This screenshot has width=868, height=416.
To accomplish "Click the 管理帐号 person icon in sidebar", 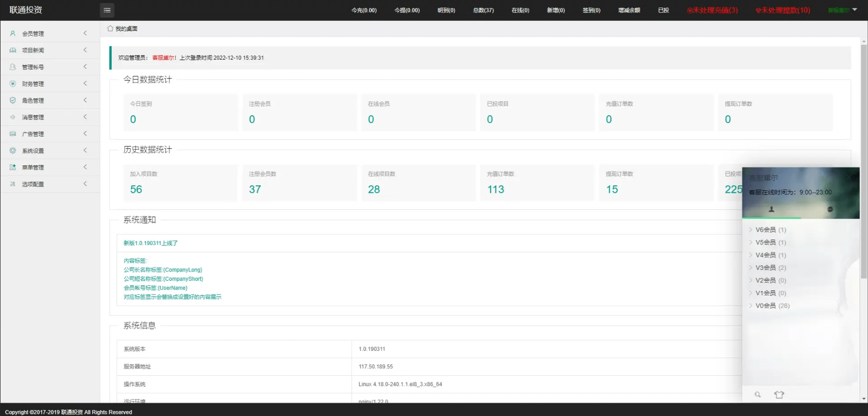I will (x=13, y=67).
